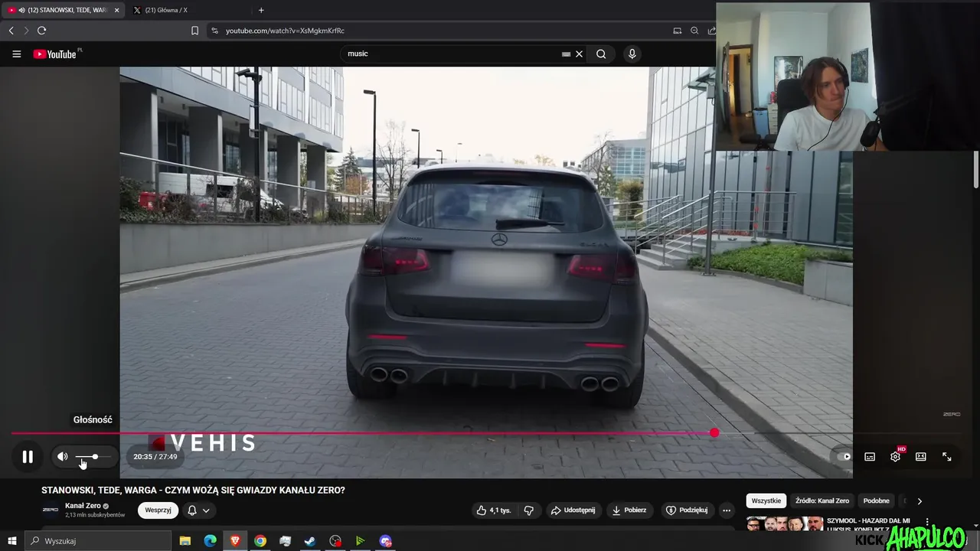Viewport: 980px width, 551px height.
Task: Open File Explorer from taskbar
Action: click(x=185, y=541)
